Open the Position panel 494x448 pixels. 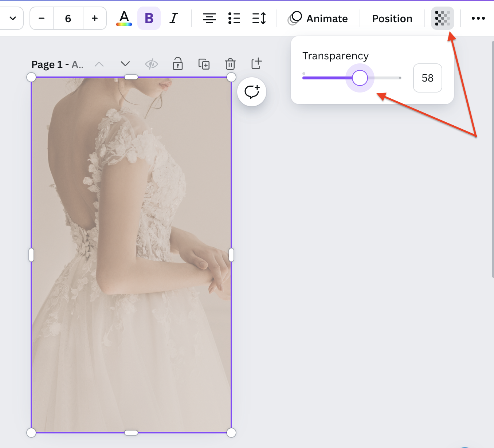coord(392,18)
